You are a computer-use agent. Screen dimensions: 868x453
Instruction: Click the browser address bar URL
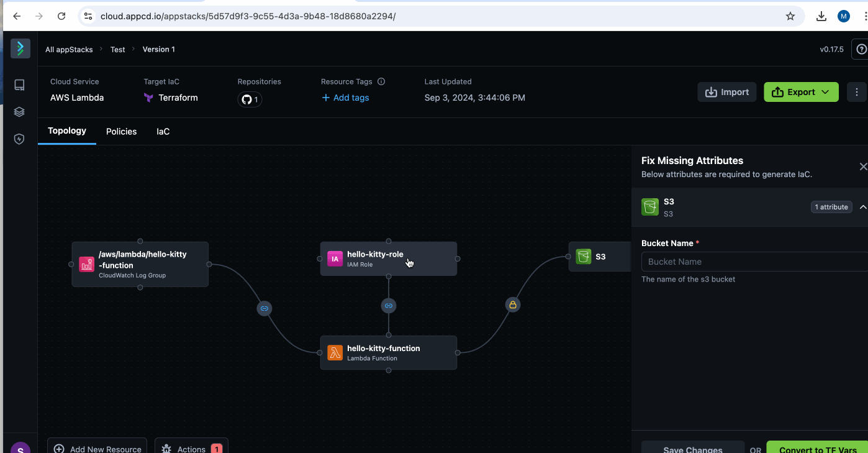(x=248, y=16)
